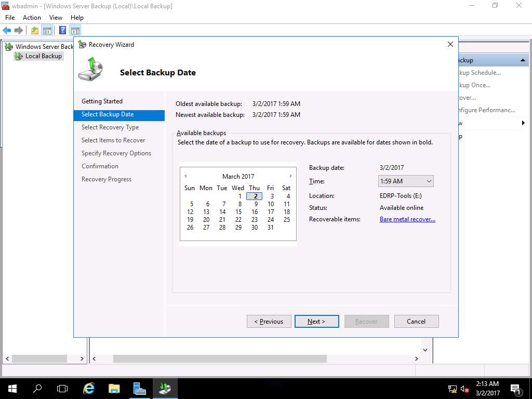This screenshot has width=532, height=399.
Task: Open the View menu
Action: pos(56,18)
